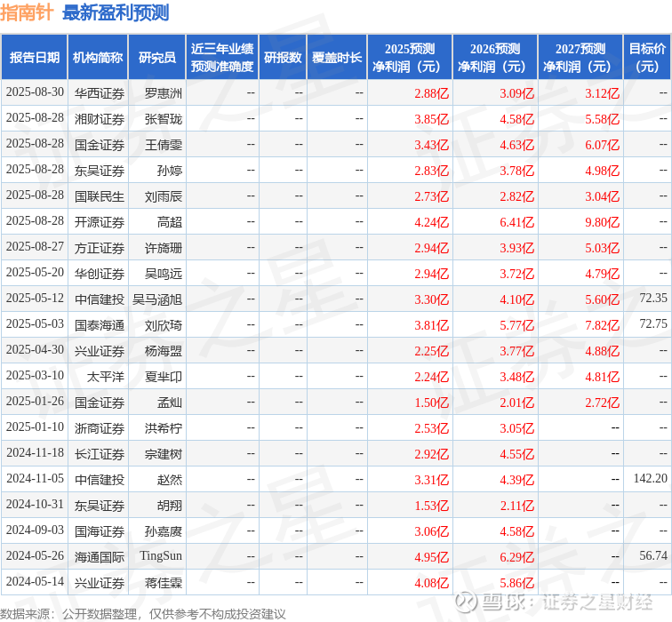Click 6.07亿 in the 王倩雯 row

[x=602, y=144]
